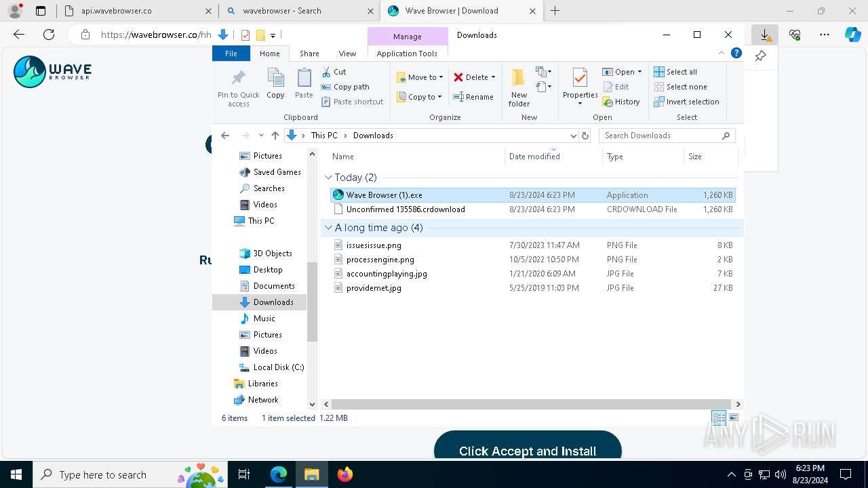The height and width of the screenshot is (488, 868).
Task: Select accountingplaying.jpg file
Action: 533,274
